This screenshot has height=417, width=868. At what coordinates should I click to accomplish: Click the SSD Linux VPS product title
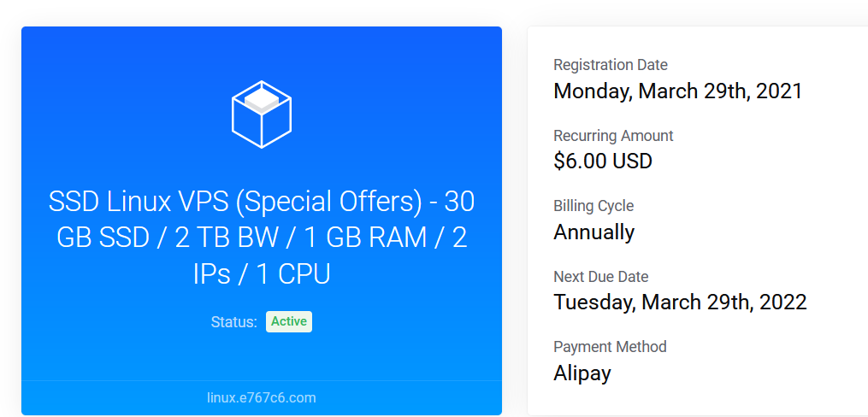pyautogui.click(x=262, y=238)
